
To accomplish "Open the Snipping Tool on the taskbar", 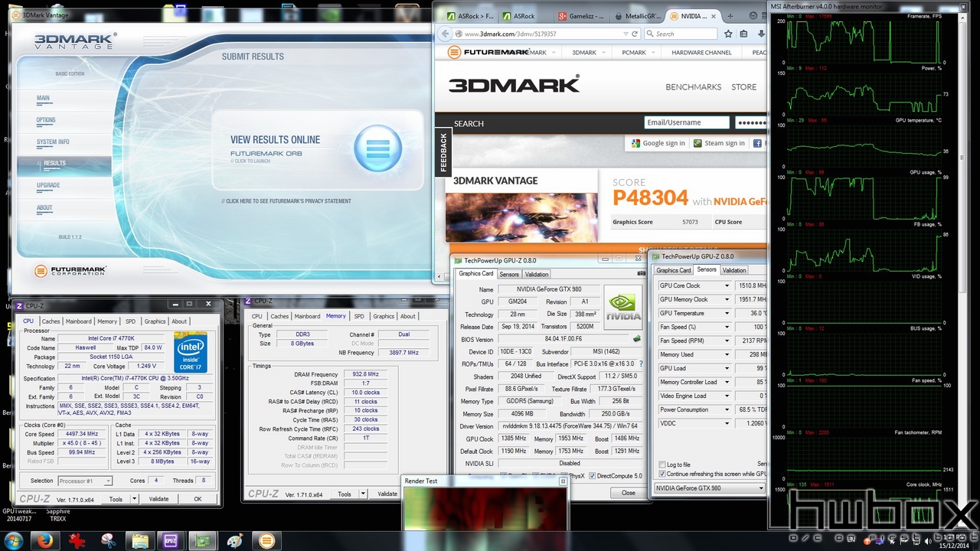I will pos(108,541).
